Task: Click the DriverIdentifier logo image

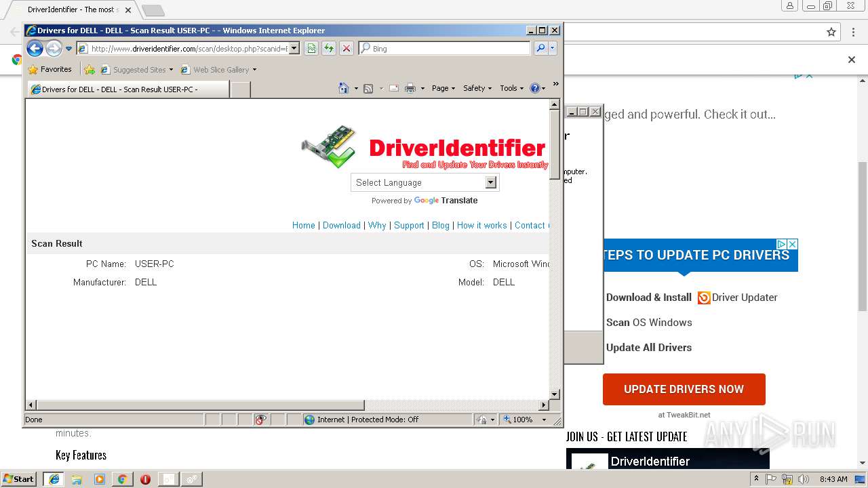Action: [424, 146]
